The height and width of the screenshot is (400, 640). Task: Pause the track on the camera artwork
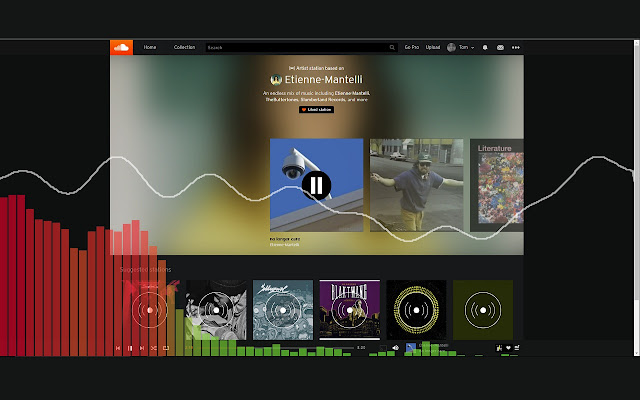coord(316,185)
